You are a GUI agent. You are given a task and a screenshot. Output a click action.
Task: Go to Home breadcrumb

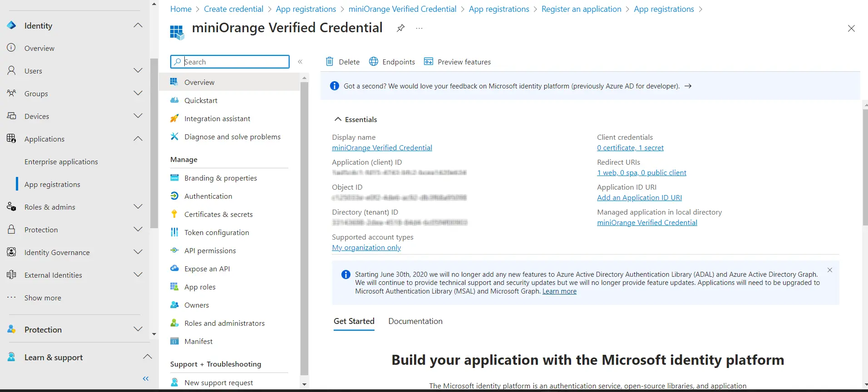(x=181, y=9)
